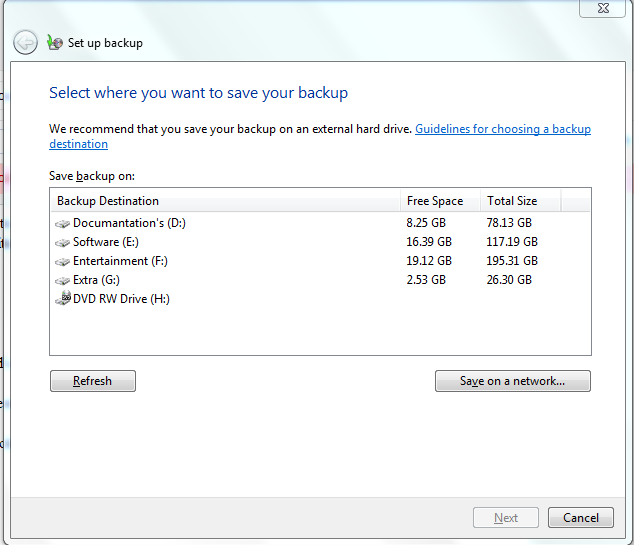Click the 19.12 GB free space value
This screenshot has width=634, height=545.
click(429, 261)
